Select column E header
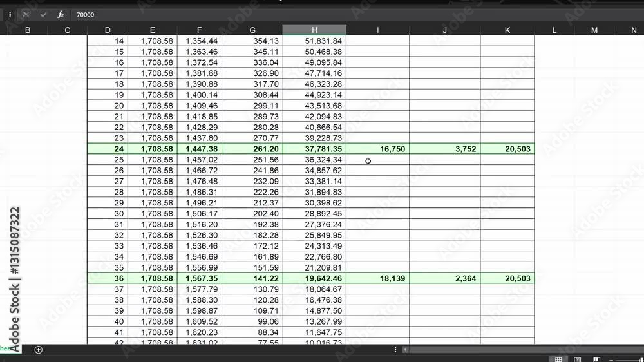This screenshot has width=644, height=362. [153, 30]
